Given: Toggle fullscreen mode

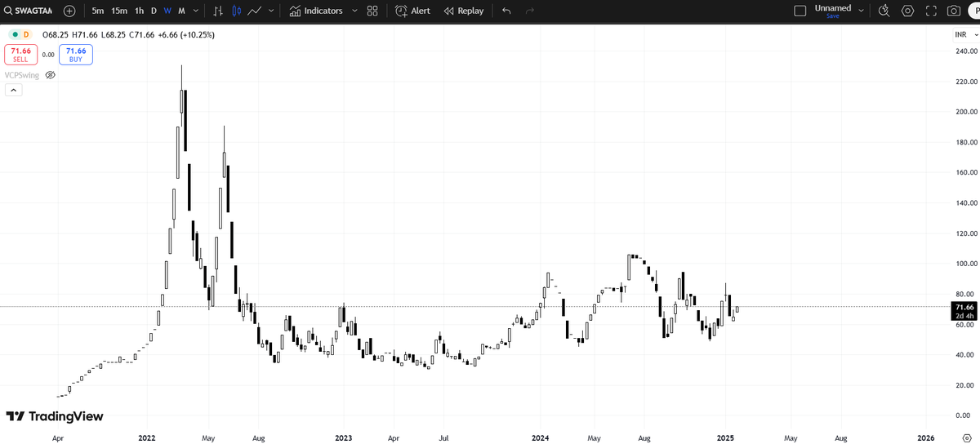Looking at the screenshot, I should tap(930, 11).
